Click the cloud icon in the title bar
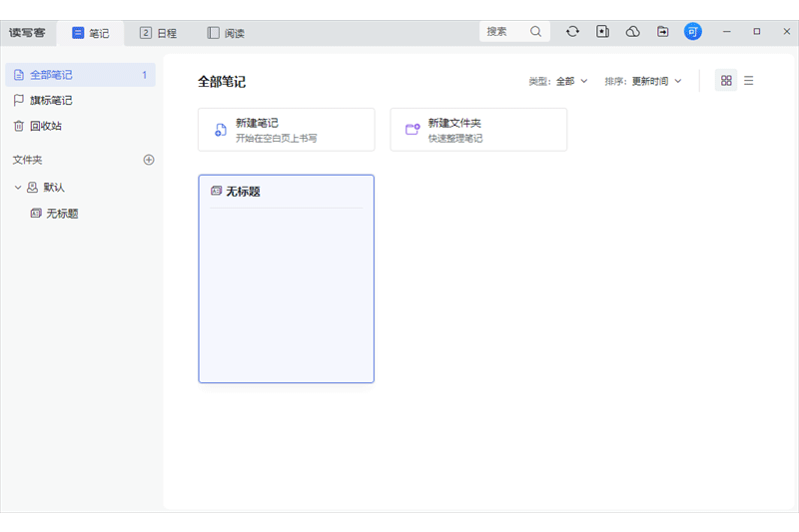799x532 pixels. point(632,32)
